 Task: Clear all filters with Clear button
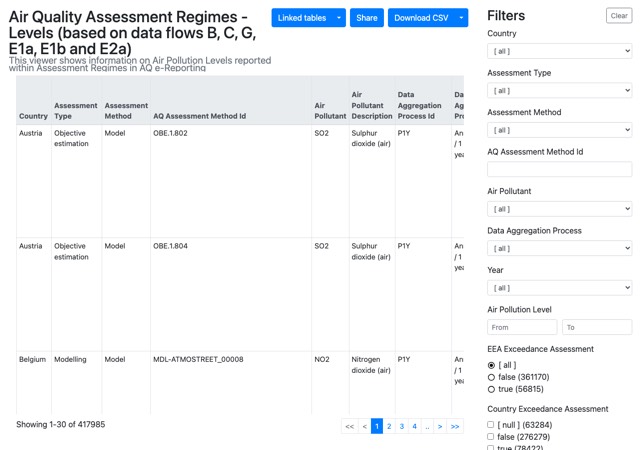pyautogui.click(x=619, y=16)
